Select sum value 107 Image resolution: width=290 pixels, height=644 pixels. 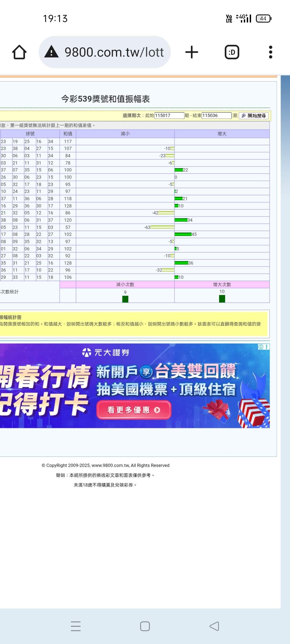coord(68,148)
